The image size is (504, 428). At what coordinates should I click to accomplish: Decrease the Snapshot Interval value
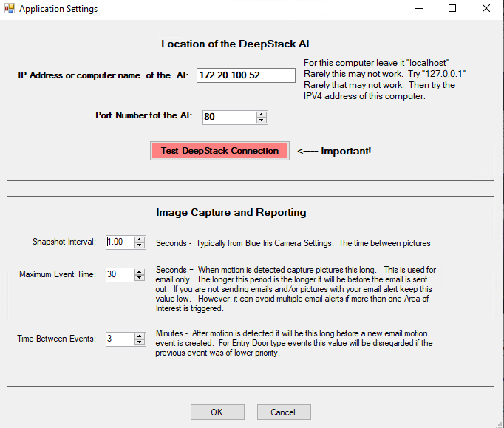(140, 245)
